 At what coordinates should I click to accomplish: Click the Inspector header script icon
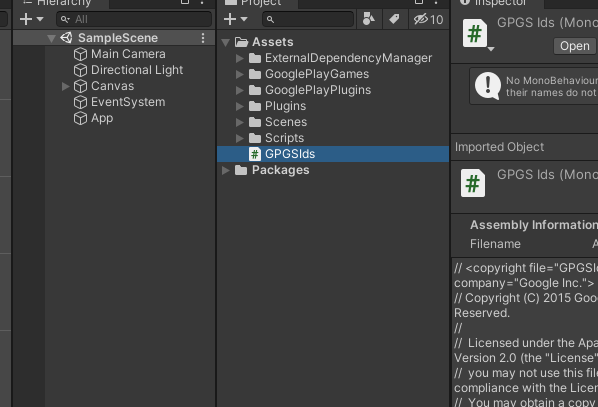coord(475,34)
